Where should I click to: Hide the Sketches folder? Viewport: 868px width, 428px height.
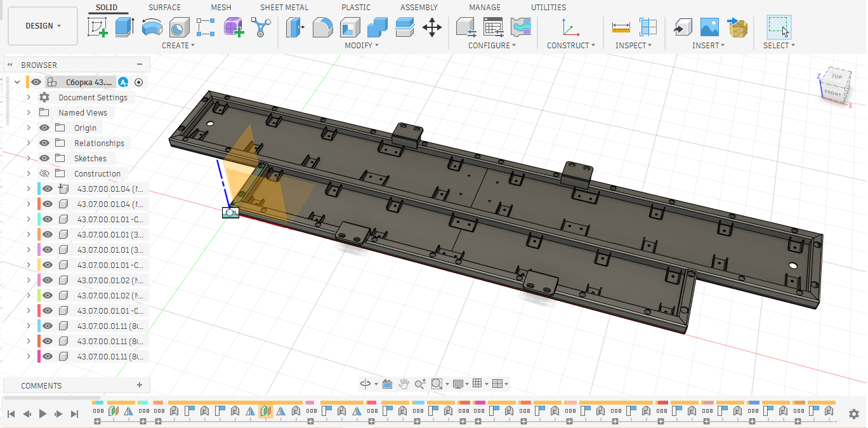click(x=44, y=158)
